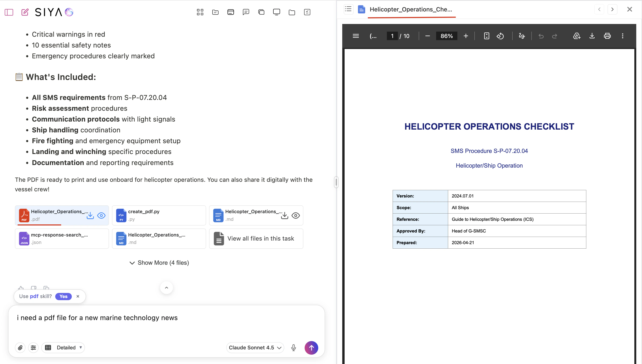Click the paperclip attach file icon

tap(20, 347)
